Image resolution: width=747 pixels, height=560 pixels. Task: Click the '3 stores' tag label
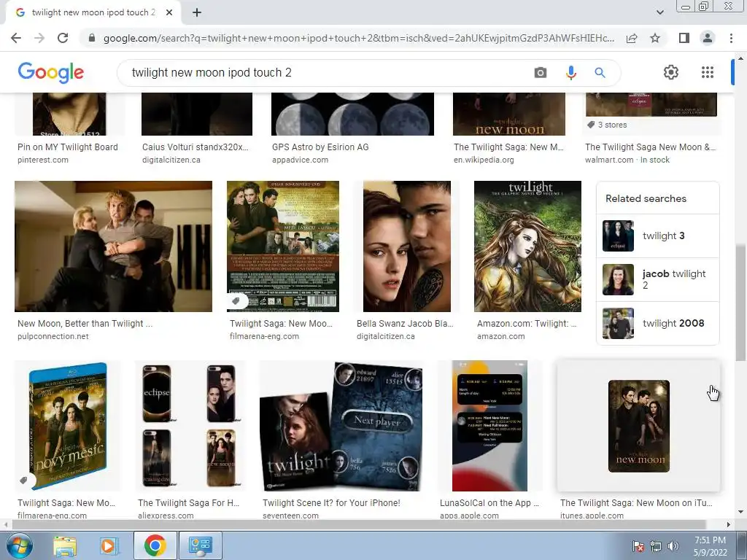(607, 125)
